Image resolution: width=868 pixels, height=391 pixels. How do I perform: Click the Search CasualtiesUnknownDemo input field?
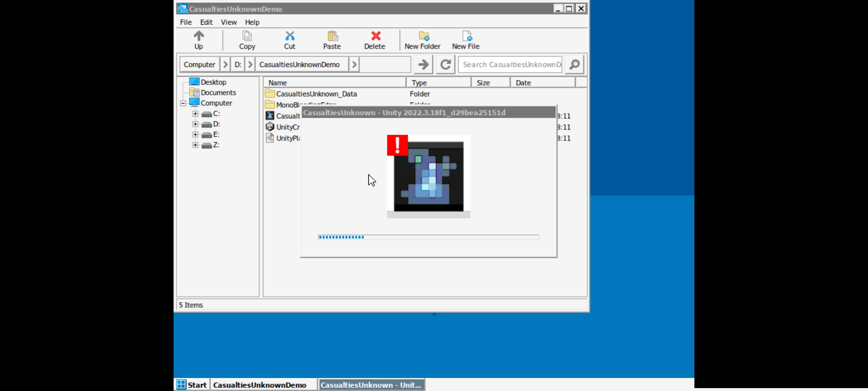click(510, 64)
